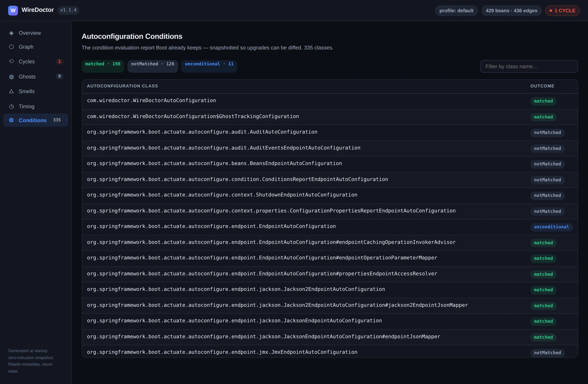Select the endpoint.EndpointAutoConfiguration class name

pos(211,226)
